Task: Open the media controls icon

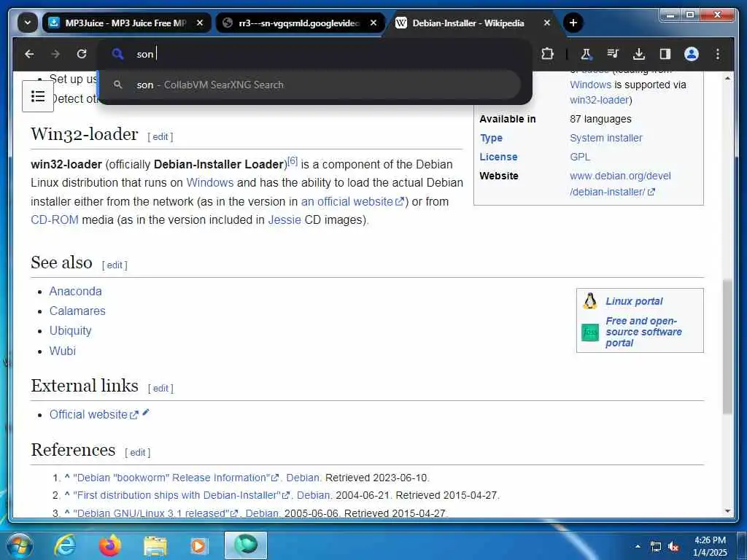Action: 613,54
